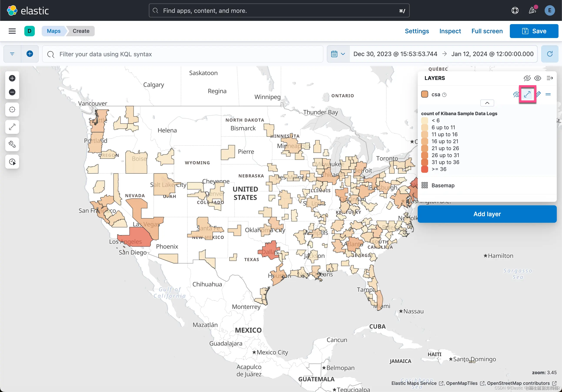Screen dimensions: 562x392
Task: Go to Maps breadcrumb
Action: pyautogui.click(x=54, y=31)
